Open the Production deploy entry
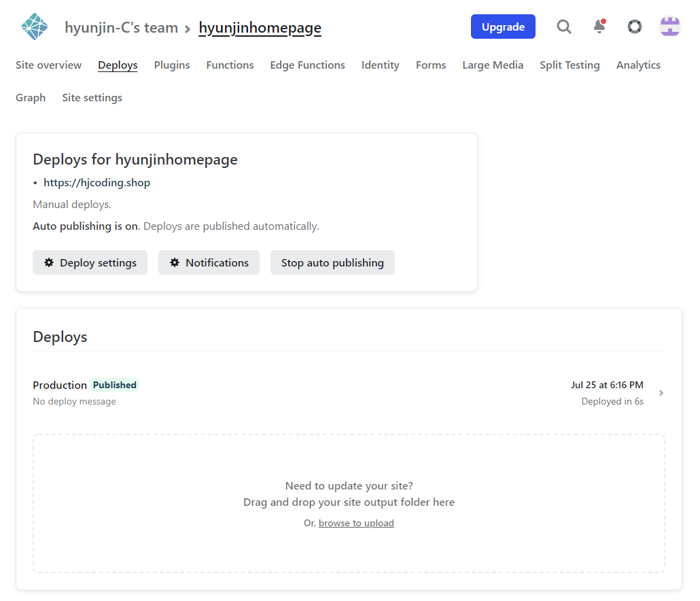This screenshot has width=700, height=601. click(349, 393)
